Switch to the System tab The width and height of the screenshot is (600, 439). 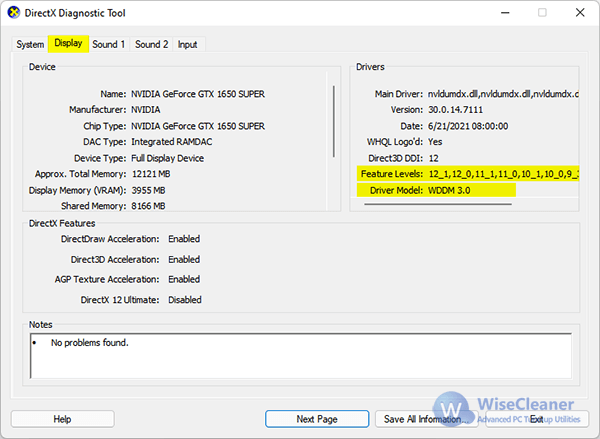tap(30, 45)
